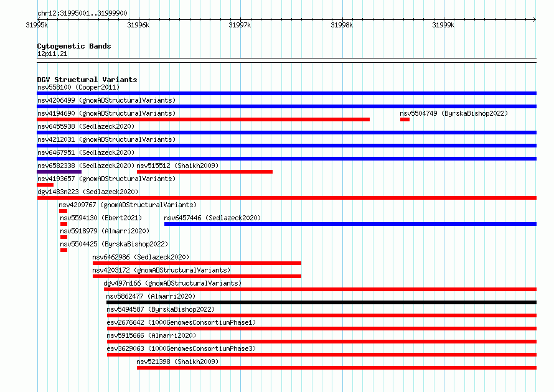The height and width of the screenshot is (392, 554).
Task: Click the red esv2676642 variant bar
Action: click(x=322, y=329)
